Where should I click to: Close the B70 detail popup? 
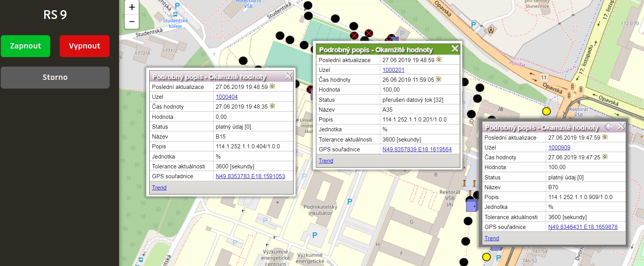[621, 126]
